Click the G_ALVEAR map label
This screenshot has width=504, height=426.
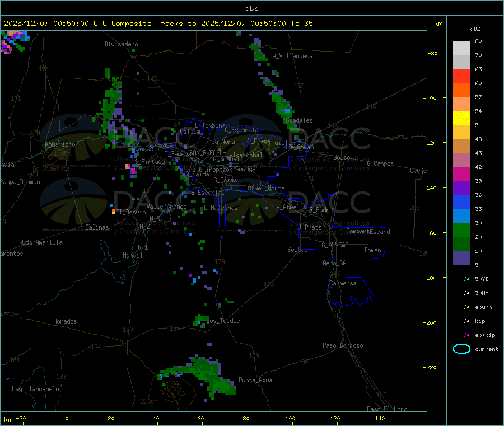pyautogui.click(x=335, y=245)
